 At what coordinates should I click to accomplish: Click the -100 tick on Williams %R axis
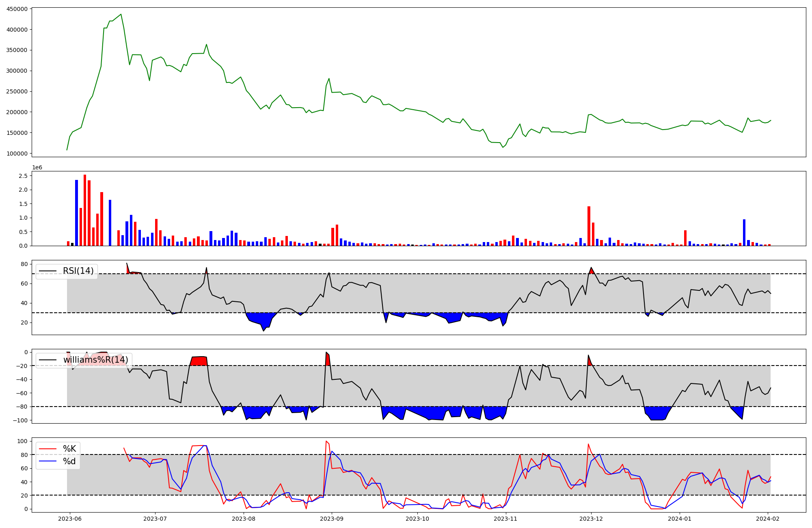click(x=19, y=420)
